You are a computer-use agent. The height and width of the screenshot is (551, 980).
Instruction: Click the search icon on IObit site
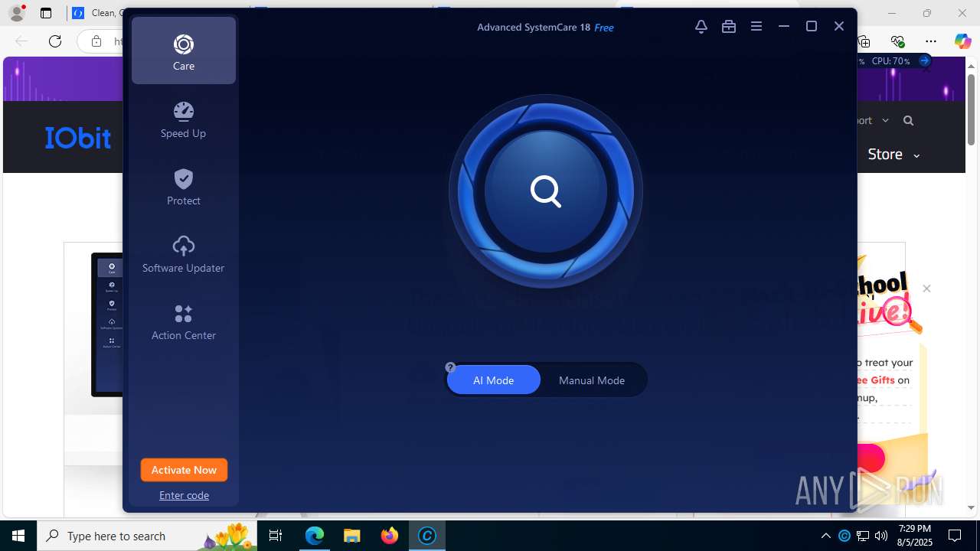908,120
